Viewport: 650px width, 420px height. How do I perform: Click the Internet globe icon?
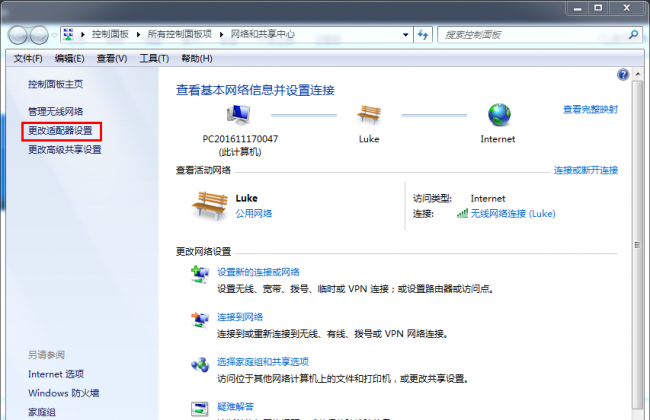click(499, 114)
